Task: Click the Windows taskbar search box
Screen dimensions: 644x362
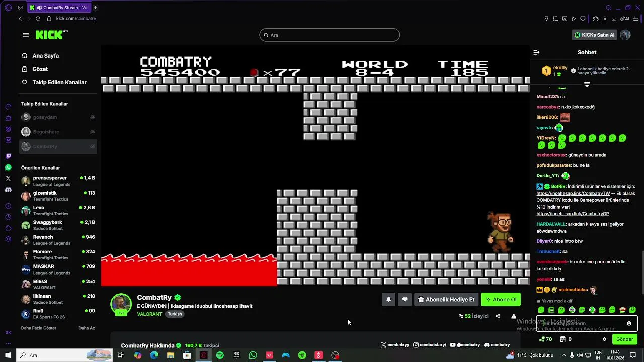Action: click(x=64, y=355)
